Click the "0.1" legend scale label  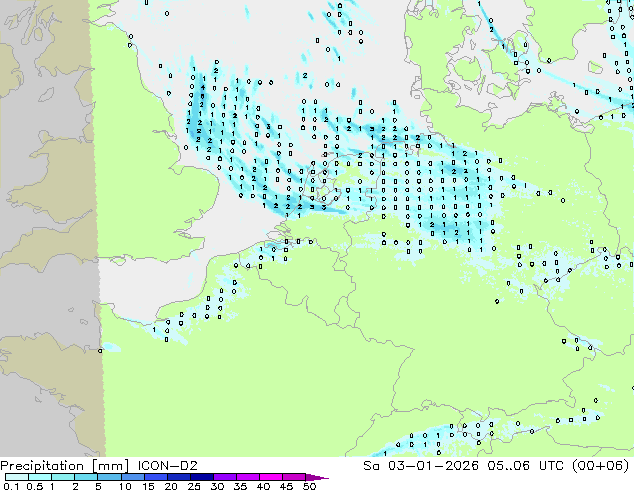tap(11, 486)
